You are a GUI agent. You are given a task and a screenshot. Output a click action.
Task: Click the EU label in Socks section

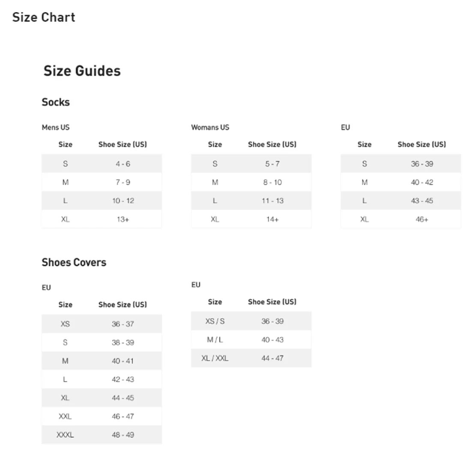click(345, 127)
